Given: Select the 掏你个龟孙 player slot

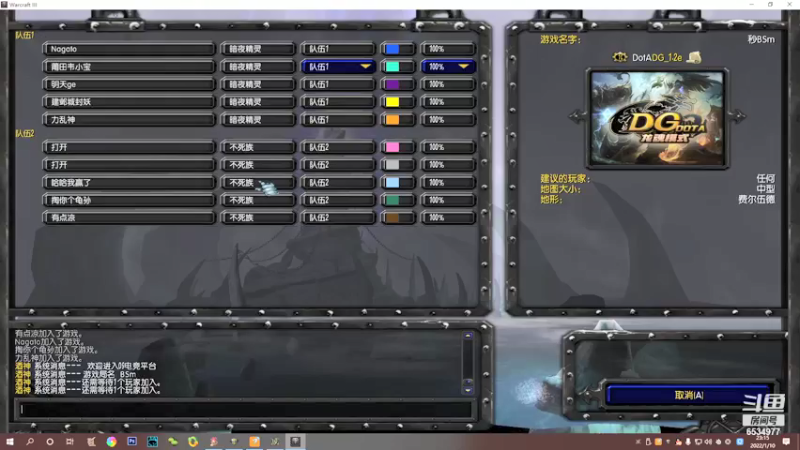Looking at the screenshot, I should (x=129, y=200).
